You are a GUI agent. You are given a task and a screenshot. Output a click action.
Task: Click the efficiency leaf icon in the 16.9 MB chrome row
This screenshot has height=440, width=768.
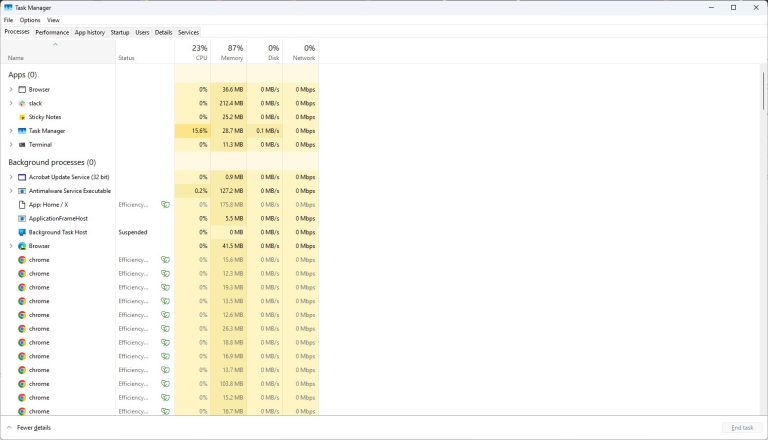(166, 356)
